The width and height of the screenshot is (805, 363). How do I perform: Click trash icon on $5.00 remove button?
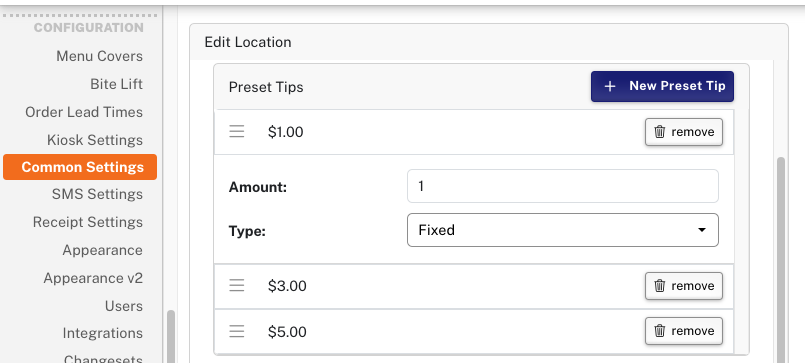pyautogui.click(x=660, y=331)
